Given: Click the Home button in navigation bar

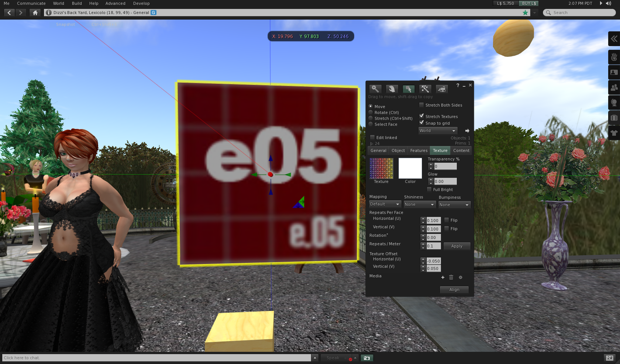Looking at the screenshot, I should point(35,13).
